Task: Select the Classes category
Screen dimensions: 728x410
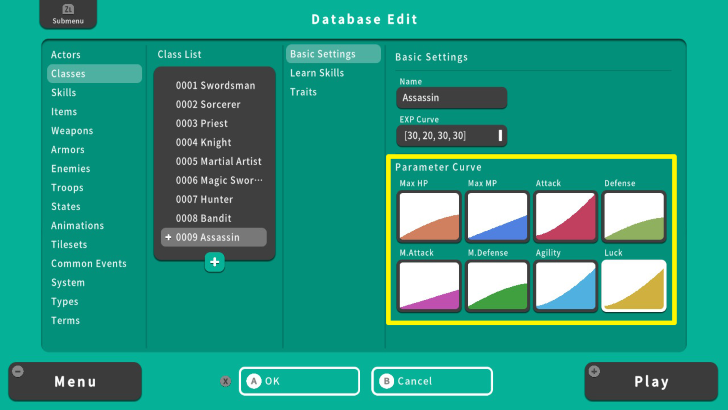Action: (x=94, y=73)
